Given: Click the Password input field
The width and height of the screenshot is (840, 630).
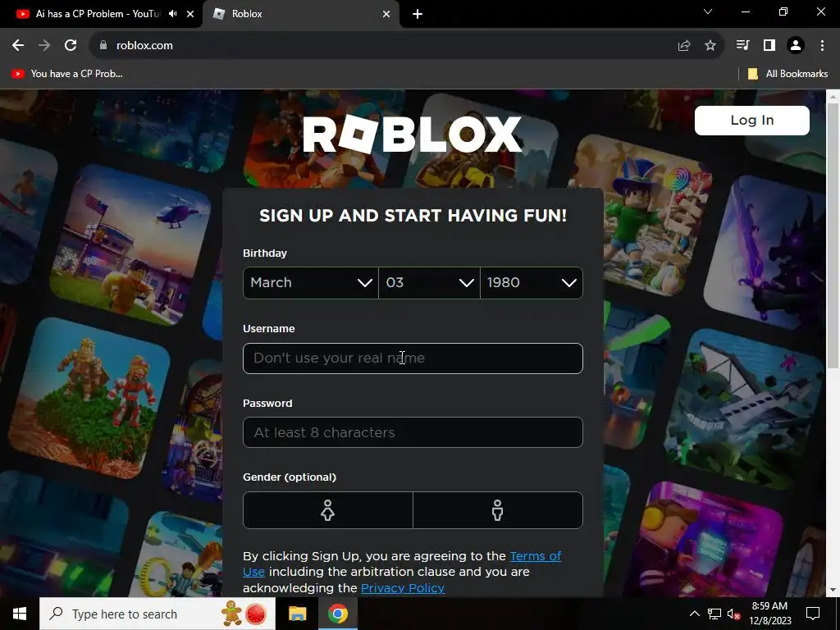Looking at the screenshot, I should pos(413,432).
